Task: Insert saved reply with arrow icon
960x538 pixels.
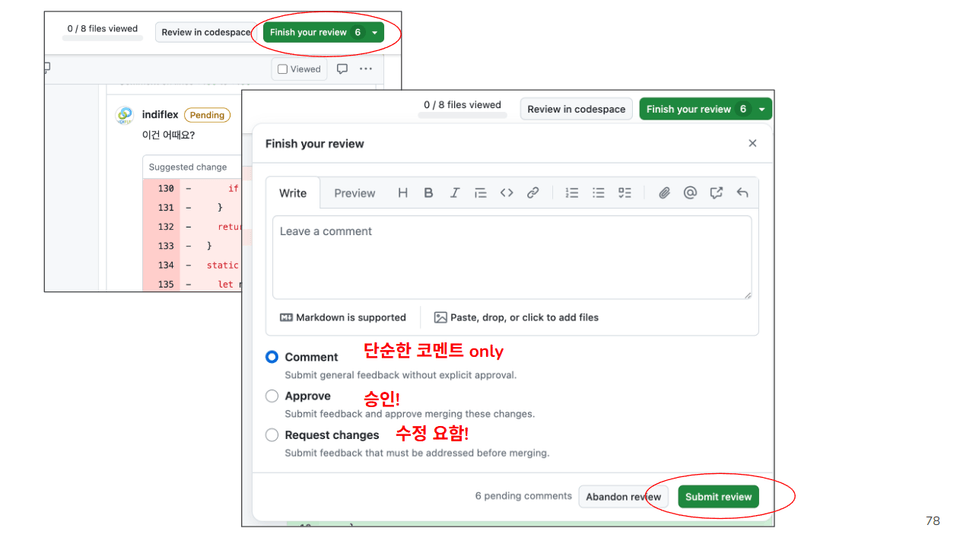Action: 742,193
